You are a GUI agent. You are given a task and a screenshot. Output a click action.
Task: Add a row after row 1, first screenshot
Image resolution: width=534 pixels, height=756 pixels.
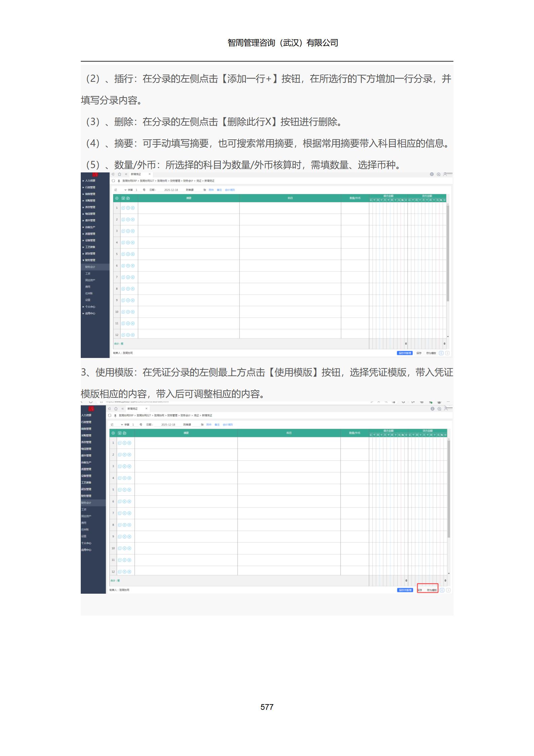pos(128,208)
